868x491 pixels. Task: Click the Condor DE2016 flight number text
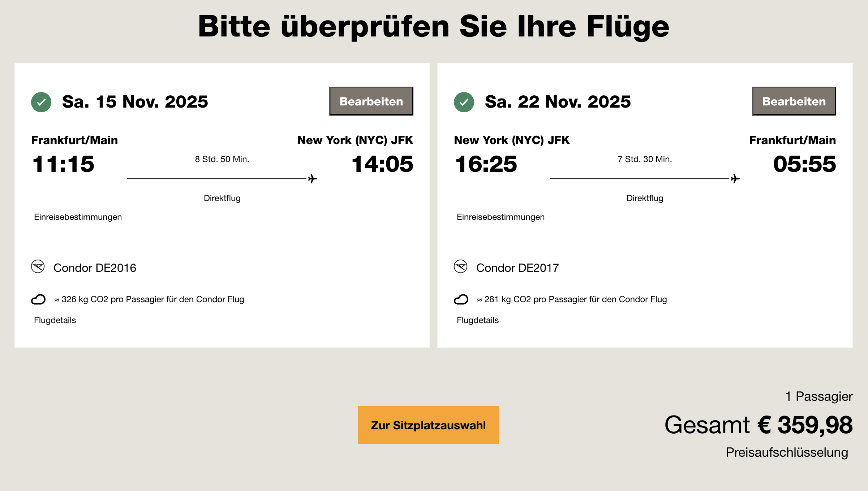(x=95, y=268)
